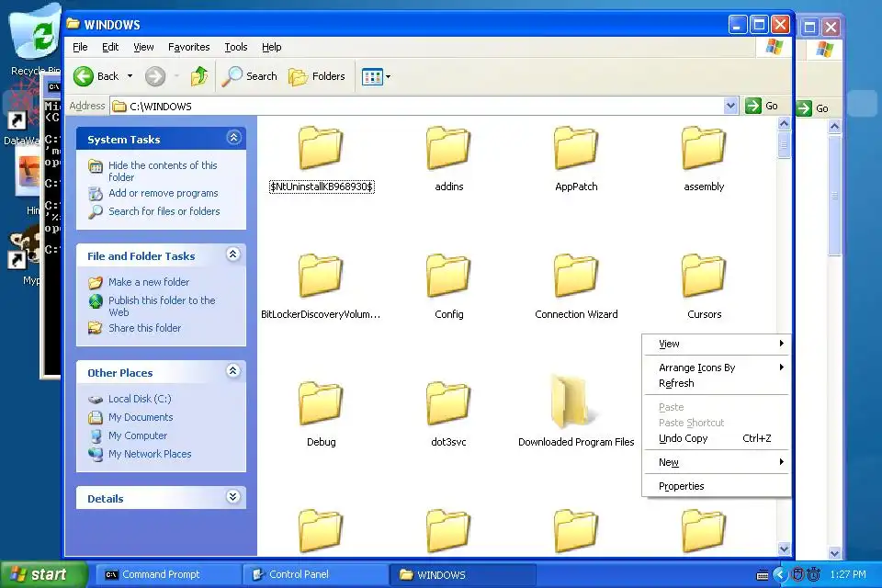The image size is (882, 588).
Task: Select the Downloaded Program Files folder icon
Action: [573, 401]
